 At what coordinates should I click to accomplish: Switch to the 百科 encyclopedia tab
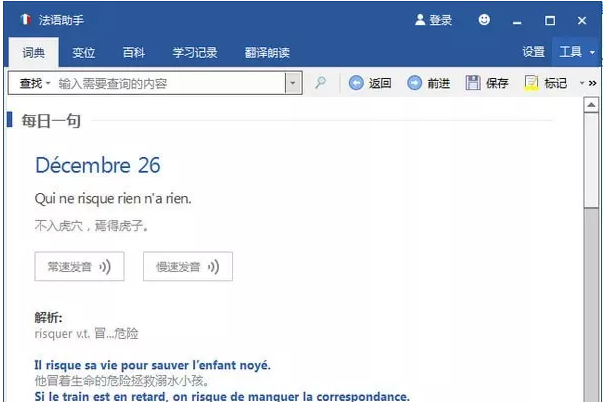[133, 52]
